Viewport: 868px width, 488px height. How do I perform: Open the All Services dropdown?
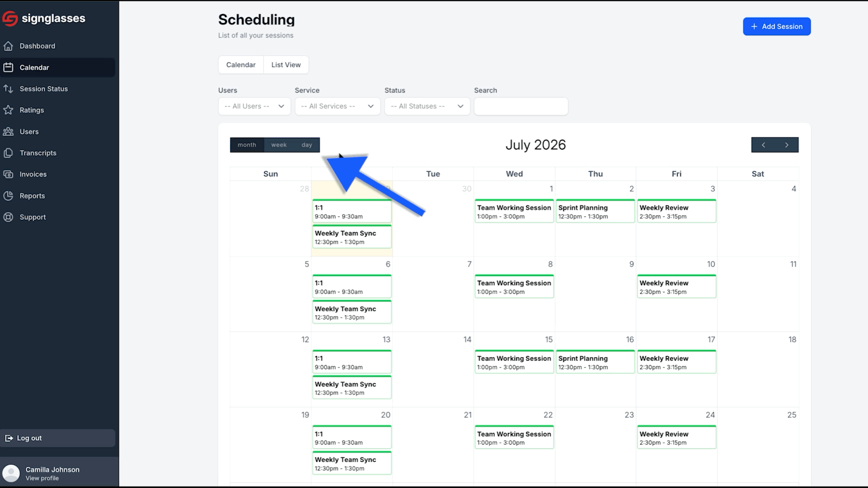tap(338, 106)
